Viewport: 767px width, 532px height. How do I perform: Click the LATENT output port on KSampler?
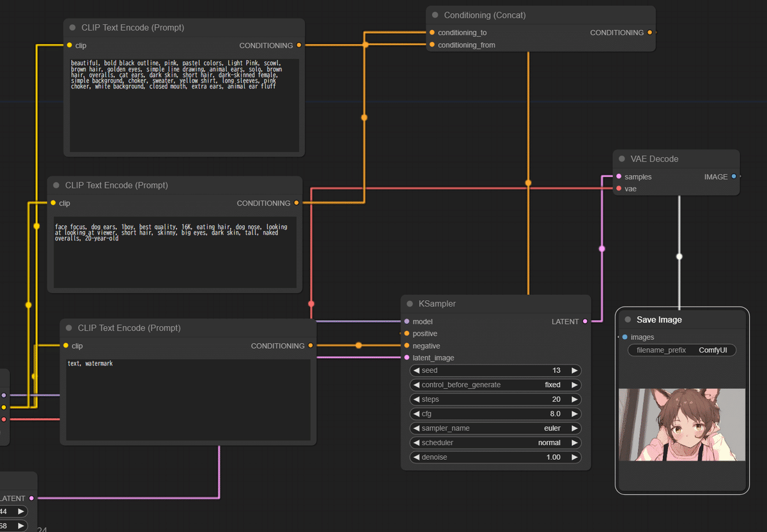pos(585,322)
